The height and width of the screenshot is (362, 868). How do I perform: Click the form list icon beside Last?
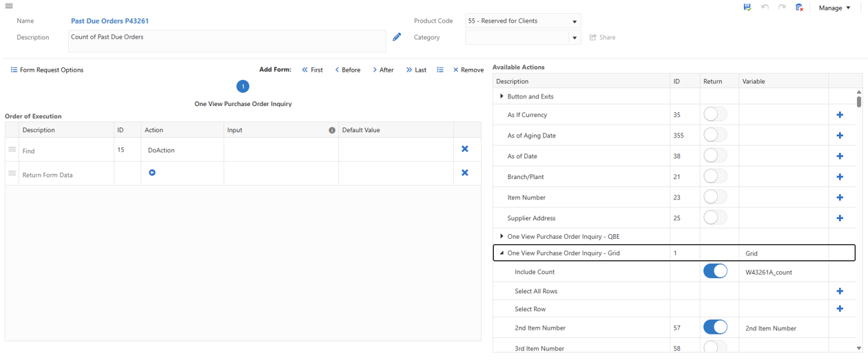point(440,70)
